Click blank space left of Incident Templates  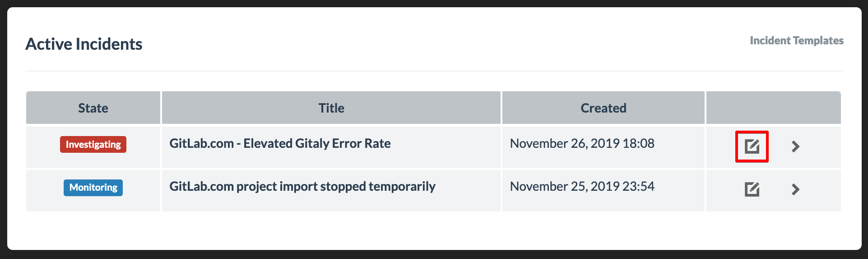pos(451,41)
